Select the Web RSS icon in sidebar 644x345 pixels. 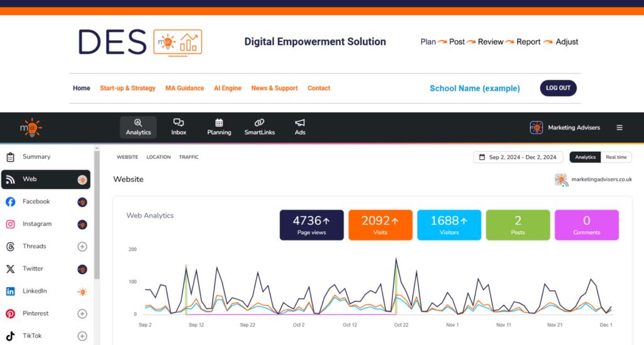(x=10, y=179)
